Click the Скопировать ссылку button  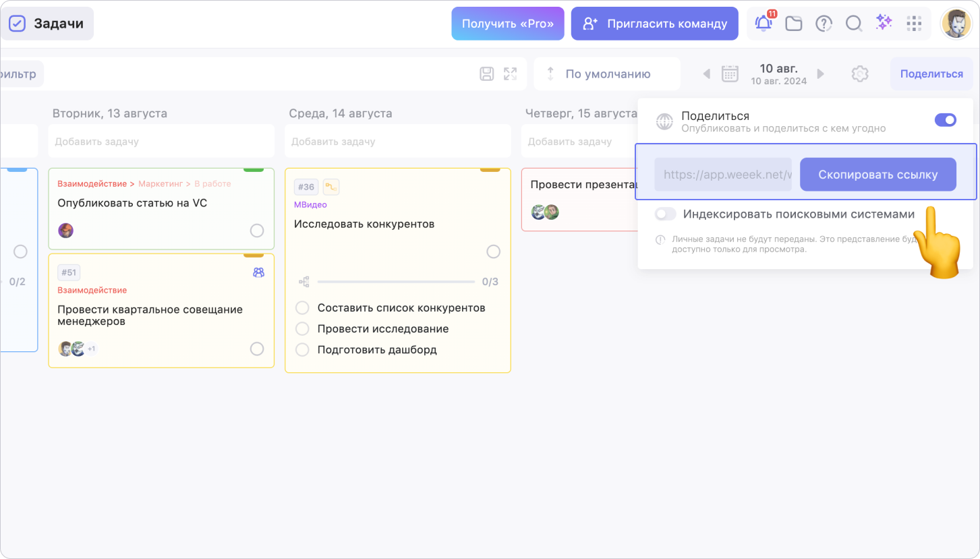click(x=877, y=175)
